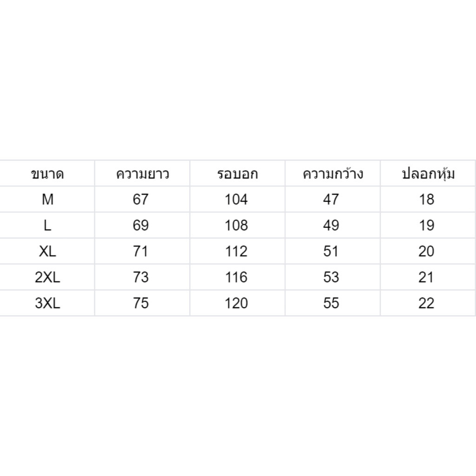This screenshot has height=476, width=476.
Task: Select the cuff value 22
Action: pyautogui.click(x=428, y=303)
